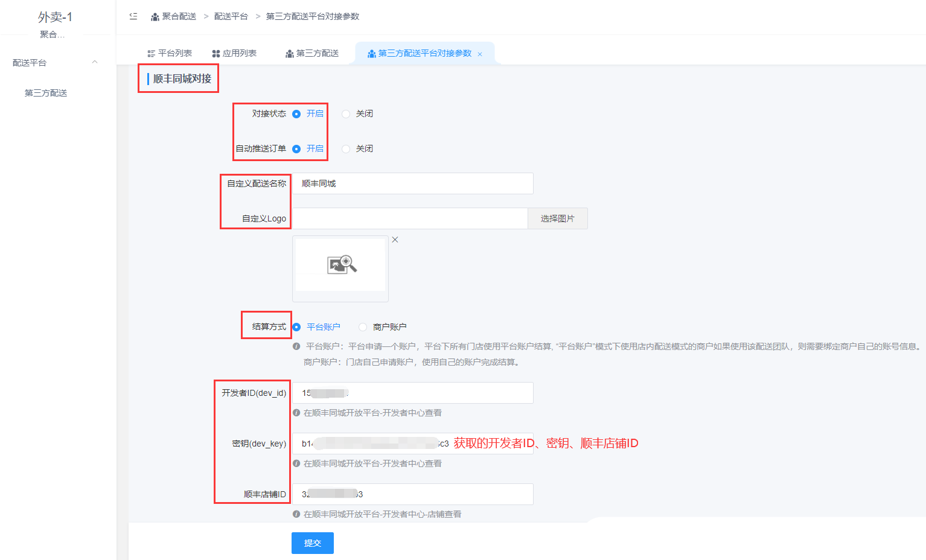Screen dimensions: 926x560
Task: Click info icon beside 平台账户 description
Action: point(296,346)
